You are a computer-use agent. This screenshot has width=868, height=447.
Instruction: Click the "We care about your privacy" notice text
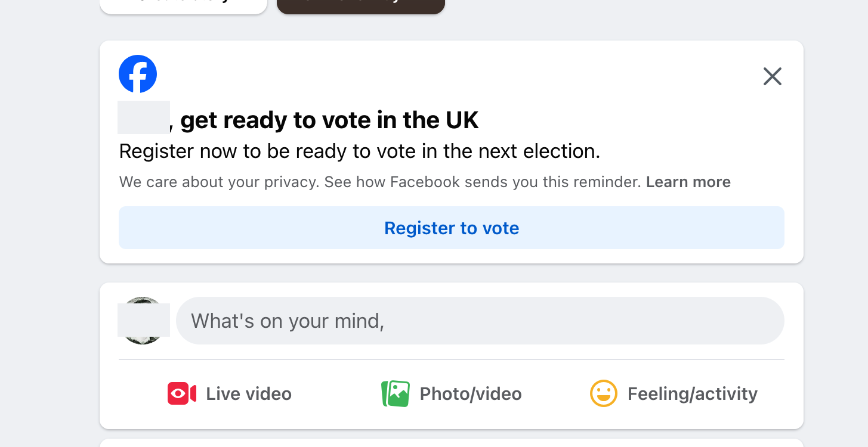coord(381,182)
